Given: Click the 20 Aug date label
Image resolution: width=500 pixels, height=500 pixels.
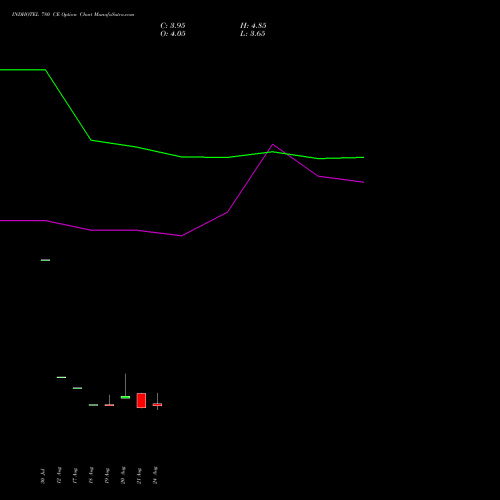Looking at the screenshot, I should [x=123, y=475].
